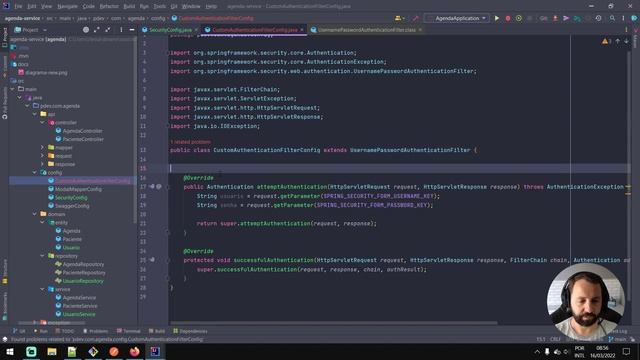This screenshot has width=640, height=360.
Task: Open the Build tool window at bottom
Action: 157,331
